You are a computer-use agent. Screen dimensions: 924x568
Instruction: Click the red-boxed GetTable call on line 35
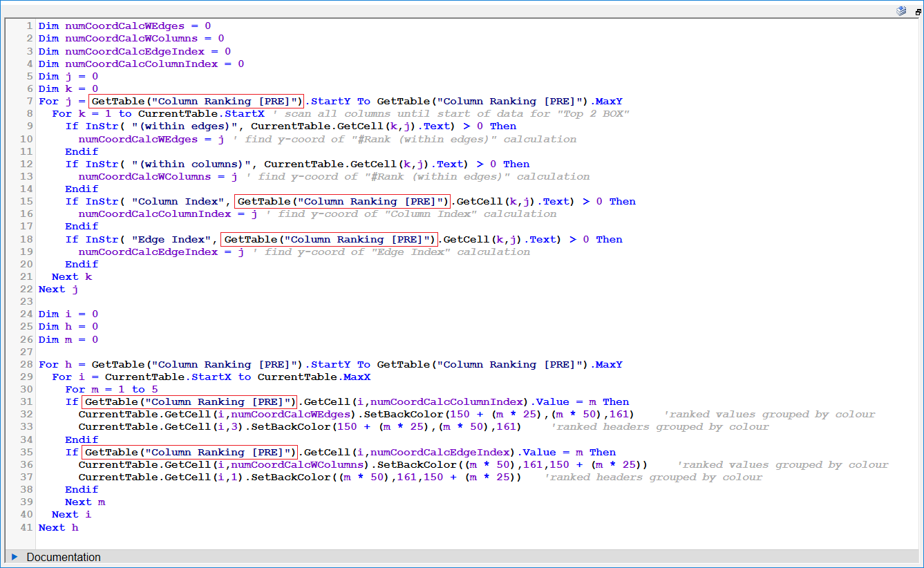(189, 453)
